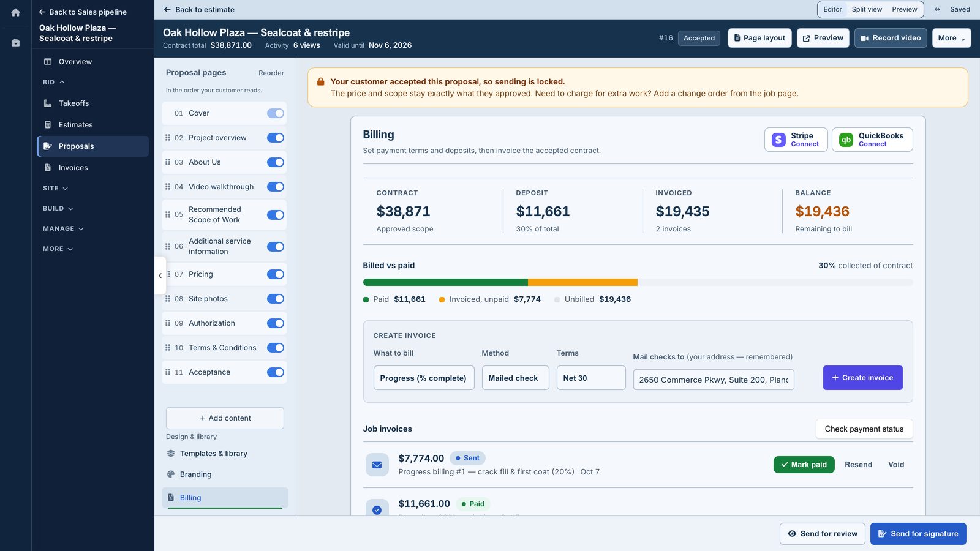Click the Takeoffs ruler icon
Screen dimensions: 980x551
tap(48, 103)
